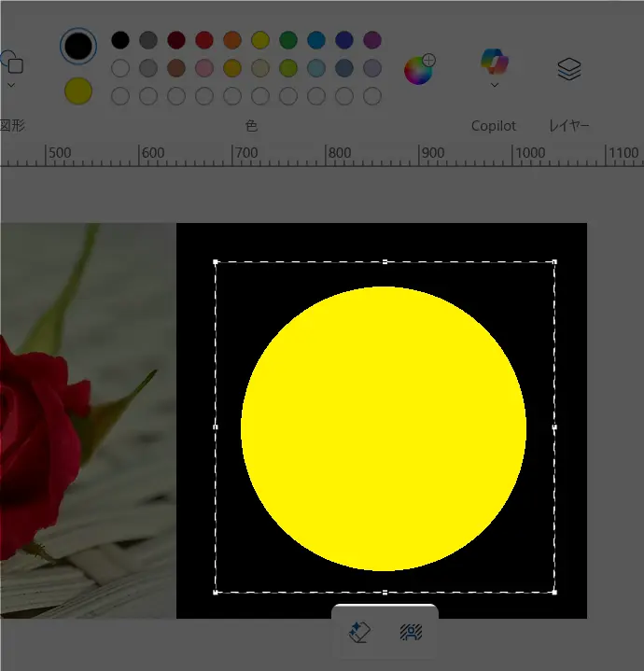Image resolution: width=644 pixels, height=671 pixels.
Task: Open the レイヤー layers panel icon
Action: (x=569, y=68)
